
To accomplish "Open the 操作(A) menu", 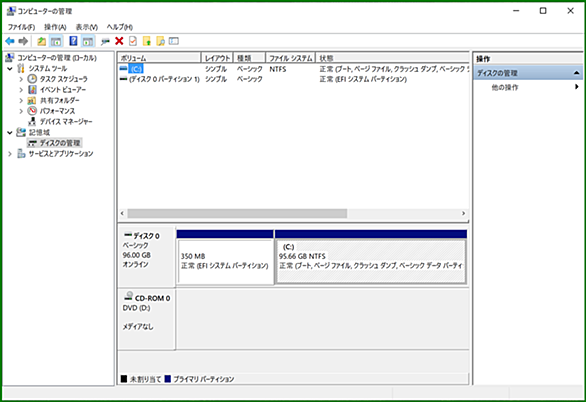I will pyautogui.click(x=55, y=27).
